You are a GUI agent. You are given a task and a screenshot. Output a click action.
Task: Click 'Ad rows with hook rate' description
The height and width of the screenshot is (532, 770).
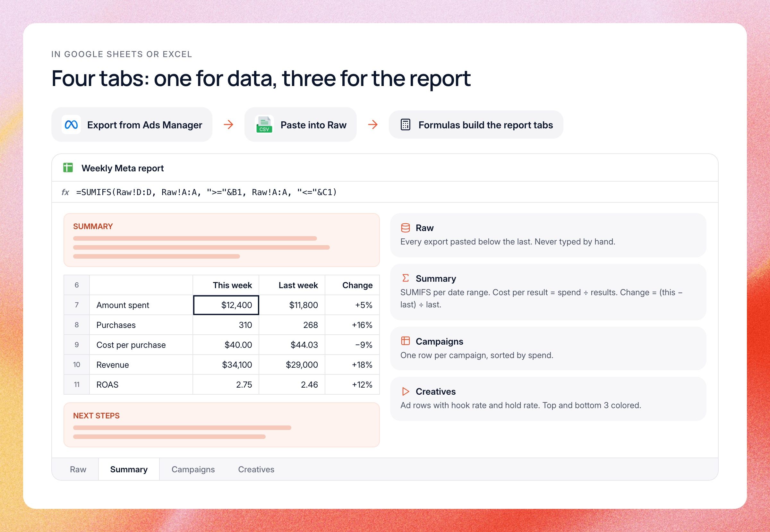[x=521, y=405]
